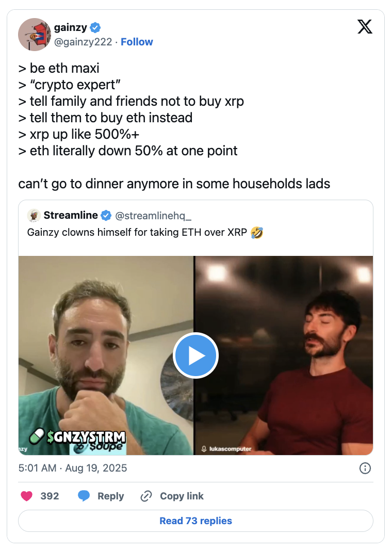Open Streamline's quoted account name
Screen dimensions: 392x551
click(x=71, y=215)
